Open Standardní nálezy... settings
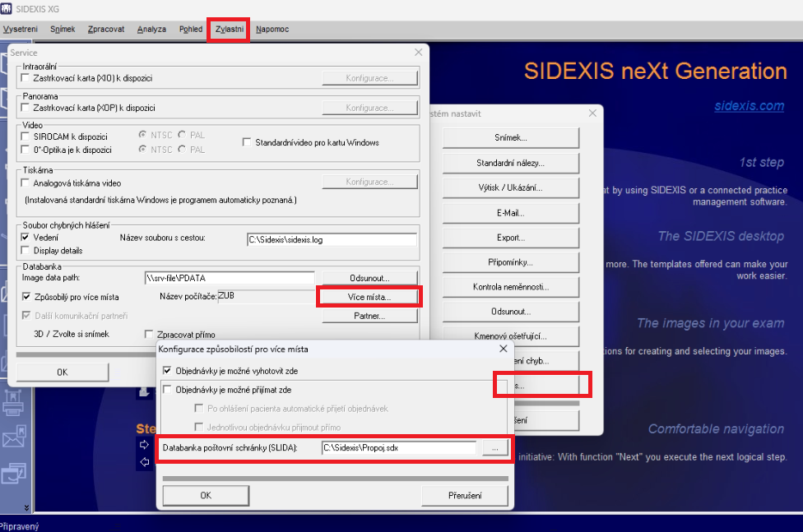803x532 pixels. point(511,163)
